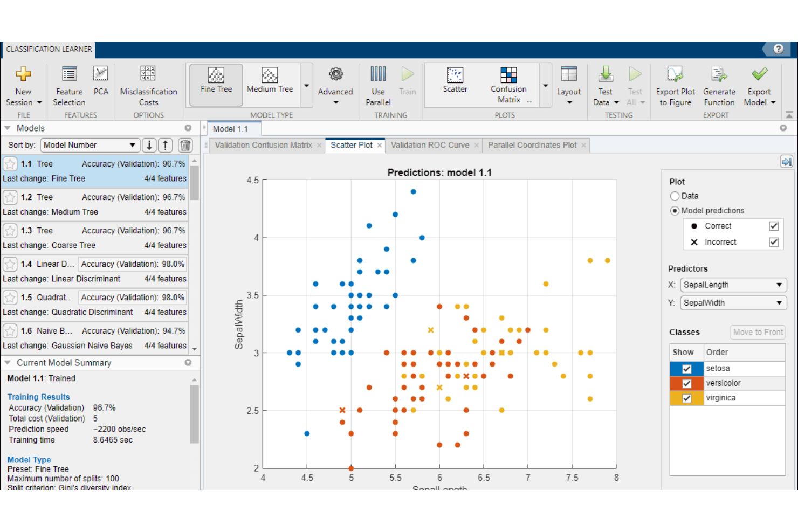Image resolution: width=798 pixels, height=532 pixels.
Task: Uncheck the Incorrect predictions checkbox
Action: [774, 242]
